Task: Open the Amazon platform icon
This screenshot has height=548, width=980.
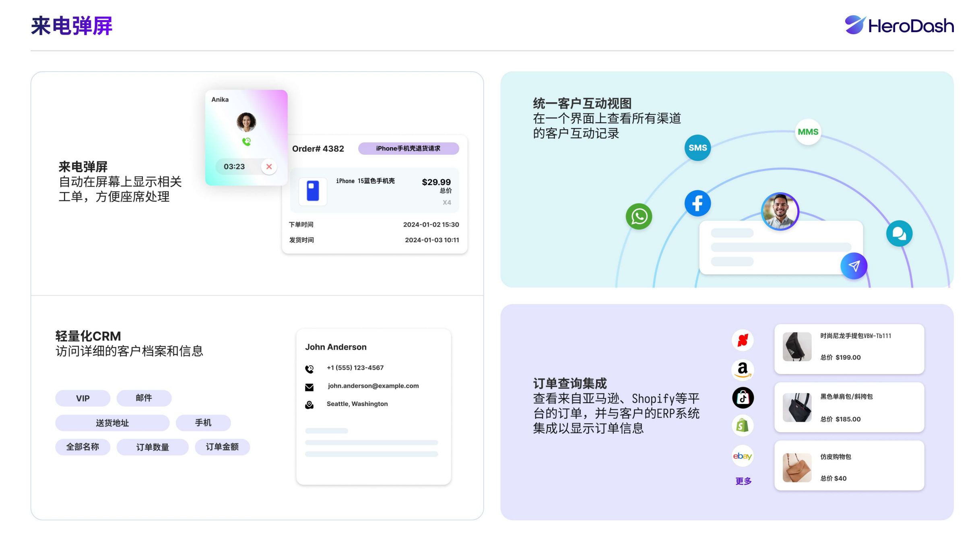Action: click(743, 369)
